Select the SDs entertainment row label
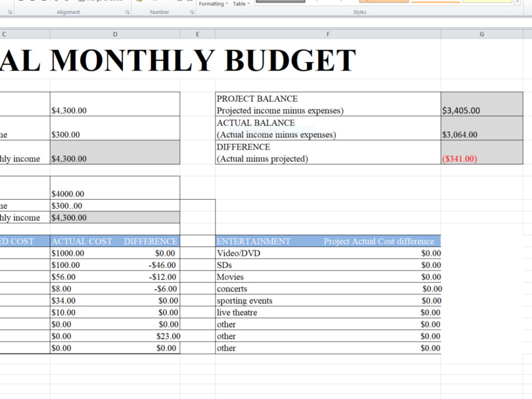This screenshot has height=399, width=532. [225, 265]
